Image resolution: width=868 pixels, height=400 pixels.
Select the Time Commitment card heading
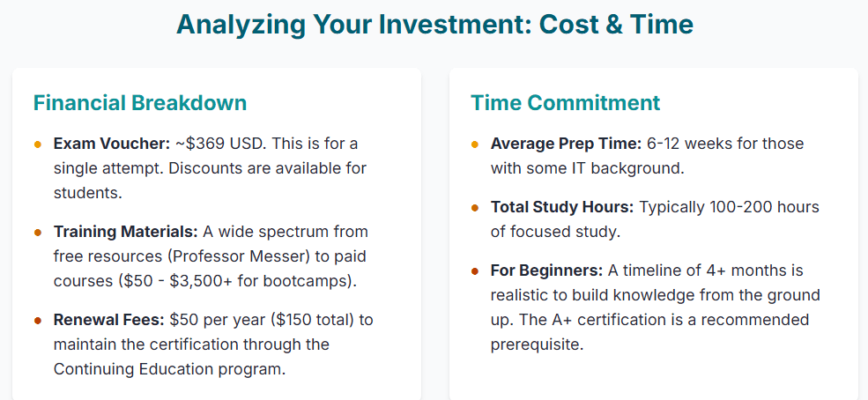[x=565, y=103]
